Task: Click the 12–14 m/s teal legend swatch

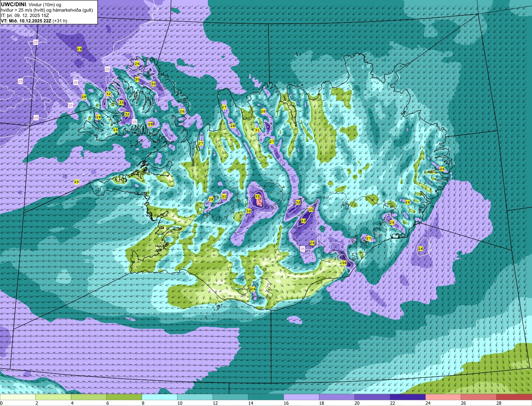Action: [x=231, y=397]
